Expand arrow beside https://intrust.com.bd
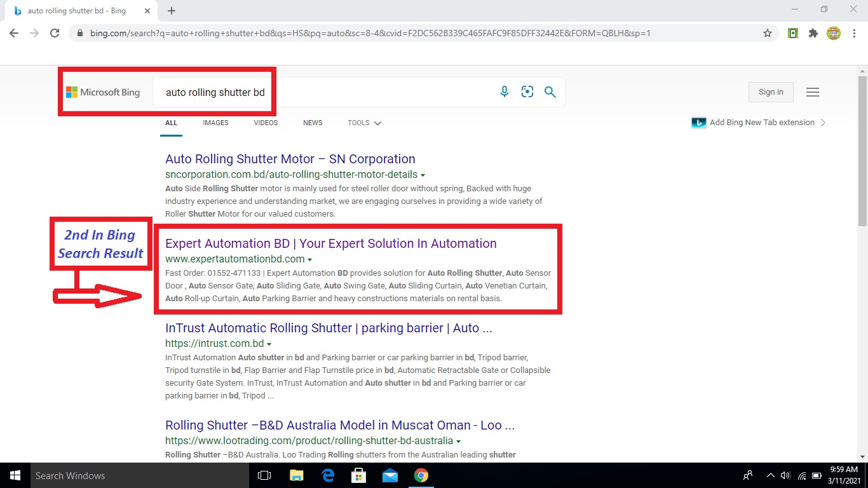Image resolution: width=868 pixels, height=488 pixels. pos(269,344)
